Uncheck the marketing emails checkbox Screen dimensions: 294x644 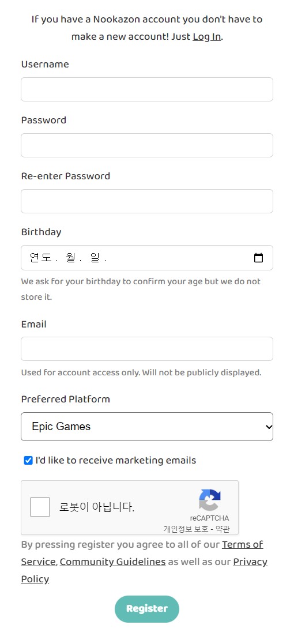coord(28,461)
